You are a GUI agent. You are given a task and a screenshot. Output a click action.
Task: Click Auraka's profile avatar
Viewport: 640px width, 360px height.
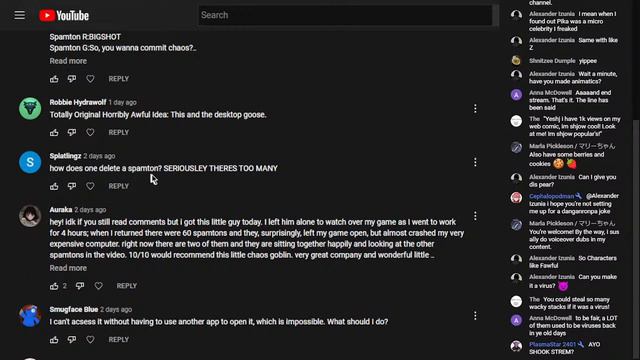click(x=30, y=216)
